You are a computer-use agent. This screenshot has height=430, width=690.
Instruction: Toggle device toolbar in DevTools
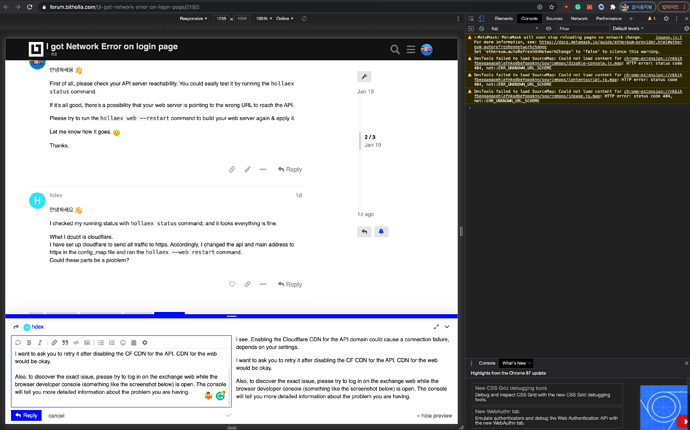point(481,18)
